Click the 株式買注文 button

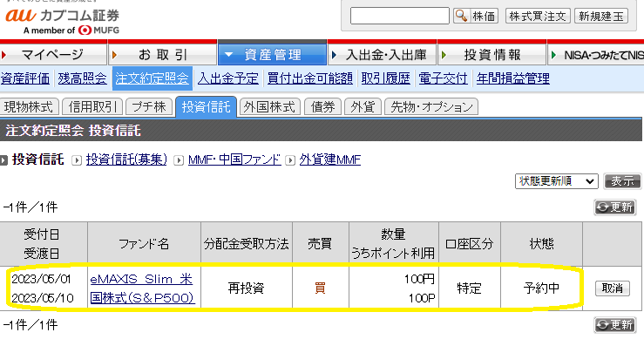point(538,16)
